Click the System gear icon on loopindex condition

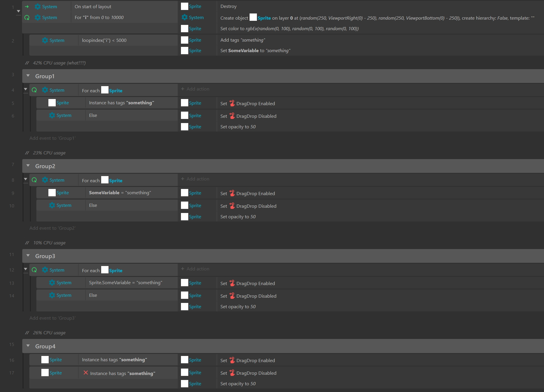(x=45, y=40)
